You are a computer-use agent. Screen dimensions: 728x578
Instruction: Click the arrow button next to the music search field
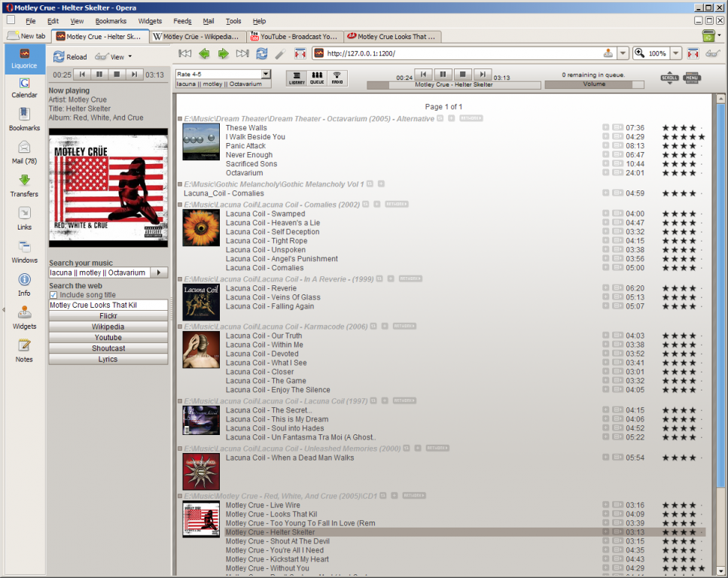tap(159, 272)
